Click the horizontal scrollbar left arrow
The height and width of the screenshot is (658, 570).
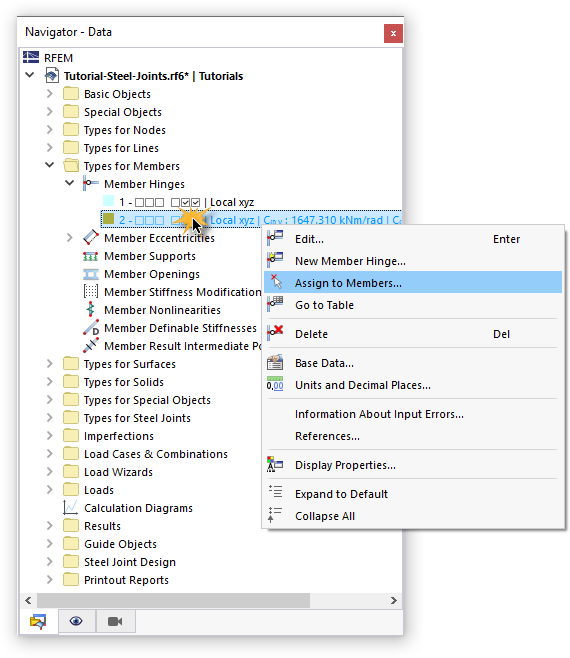pos(28,600)
